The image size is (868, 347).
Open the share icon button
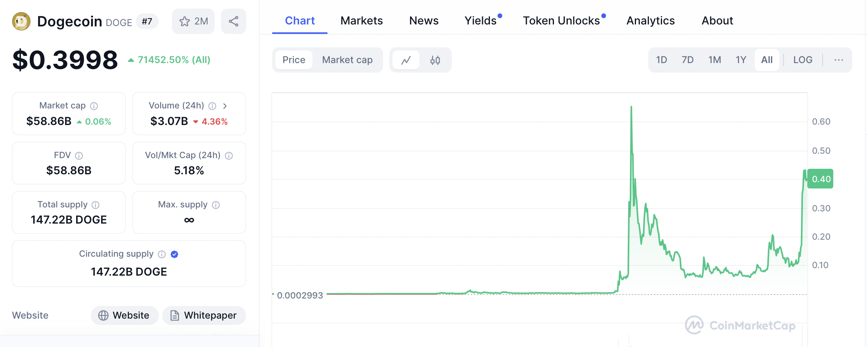(x=234, y=21)
